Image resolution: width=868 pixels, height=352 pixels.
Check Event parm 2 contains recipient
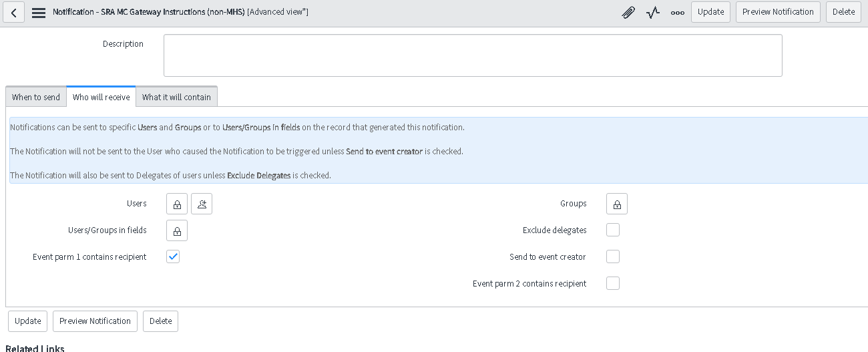pyautogui.click(x=613, y=283)
